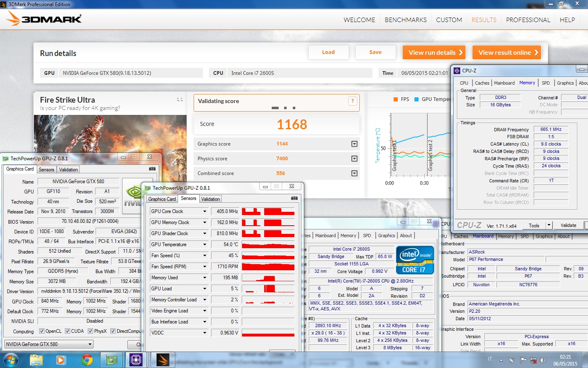Click the GPU name field in Run details
Image resolution: width=588 pixels, height=368 pixels.
131,73
